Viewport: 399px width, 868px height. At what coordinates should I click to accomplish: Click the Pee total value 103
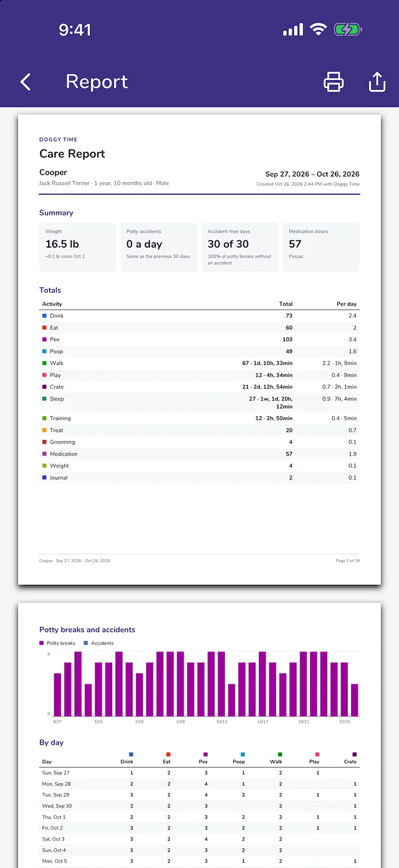pos(287,339)
